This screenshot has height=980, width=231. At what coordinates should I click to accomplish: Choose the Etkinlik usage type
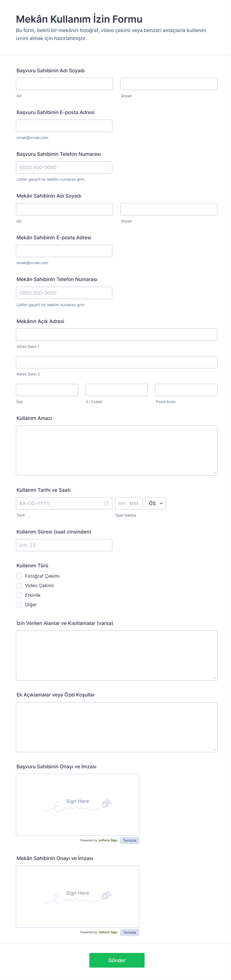pyautogui.click(x=19, y=595)
